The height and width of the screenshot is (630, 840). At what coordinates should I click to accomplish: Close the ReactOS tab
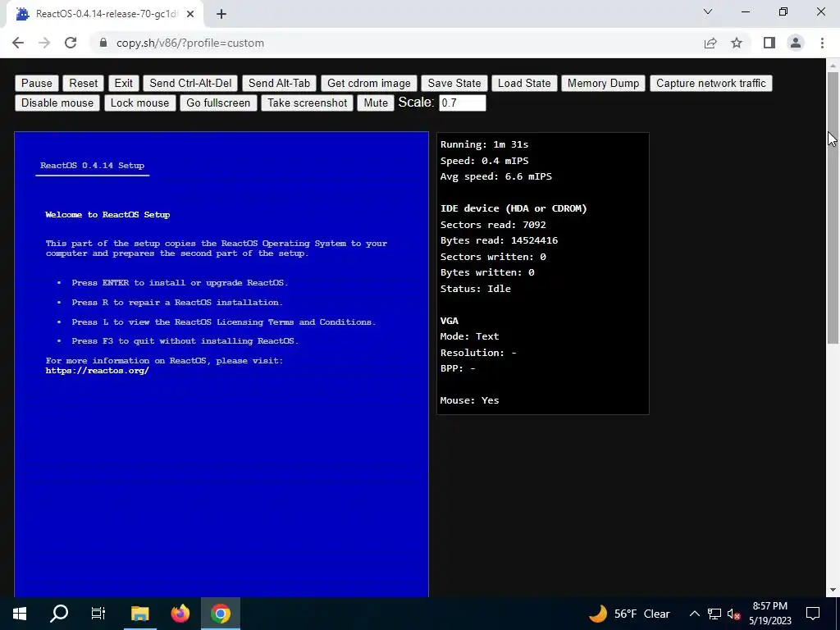pos(190,14)
